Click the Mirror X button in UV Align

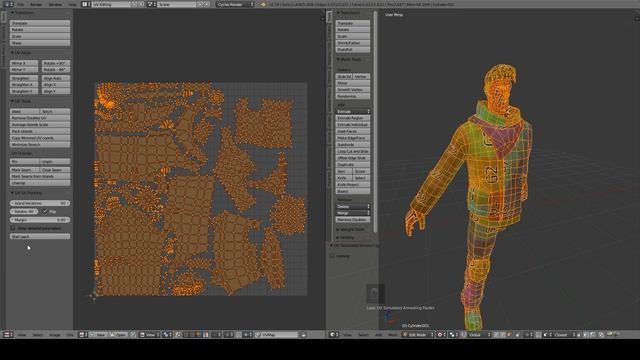tap(24, 63)
